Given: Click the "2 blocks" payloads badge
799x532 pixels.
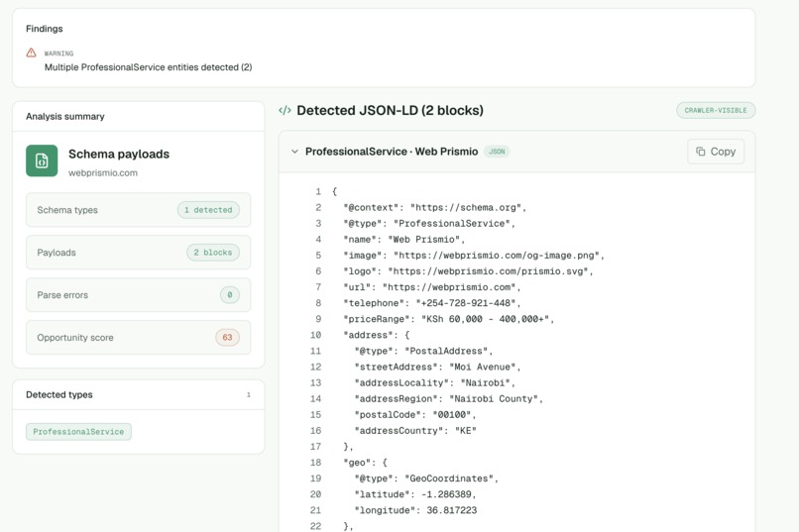Looking at the screenshot, I should (213, 253).
